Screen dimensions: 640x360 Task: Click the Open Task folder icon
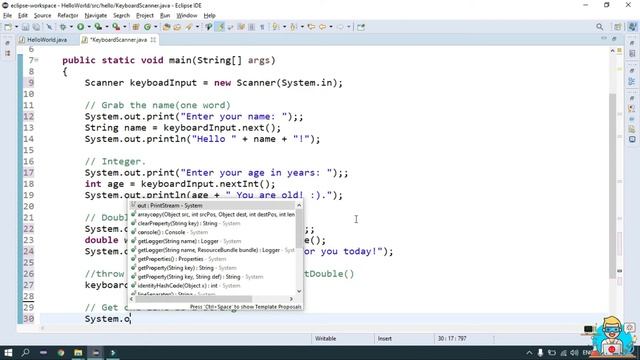[177, 27]
